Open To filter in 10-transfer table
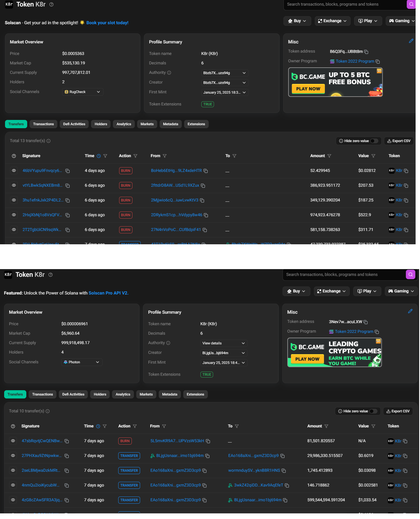 click(237, 426)
